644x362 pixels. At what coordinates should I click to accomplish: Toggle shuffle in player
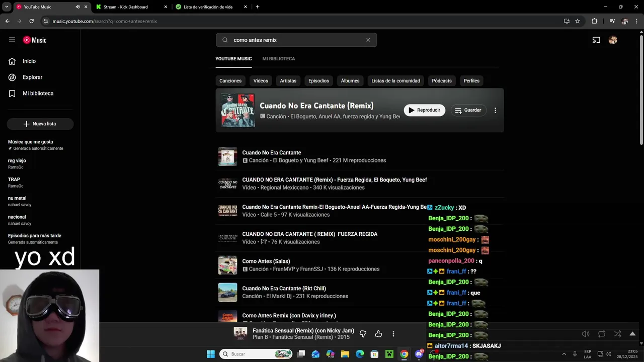(x=617, y=334)
